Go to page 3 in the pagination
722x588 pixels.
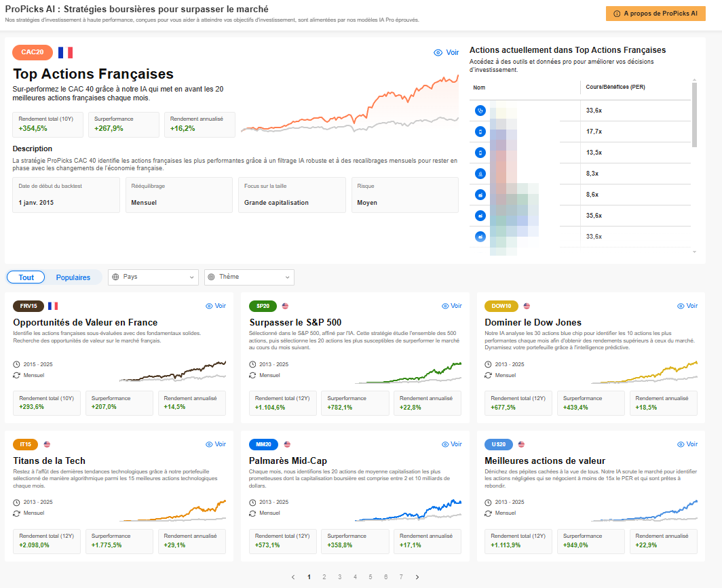click(x=340, y=577)
